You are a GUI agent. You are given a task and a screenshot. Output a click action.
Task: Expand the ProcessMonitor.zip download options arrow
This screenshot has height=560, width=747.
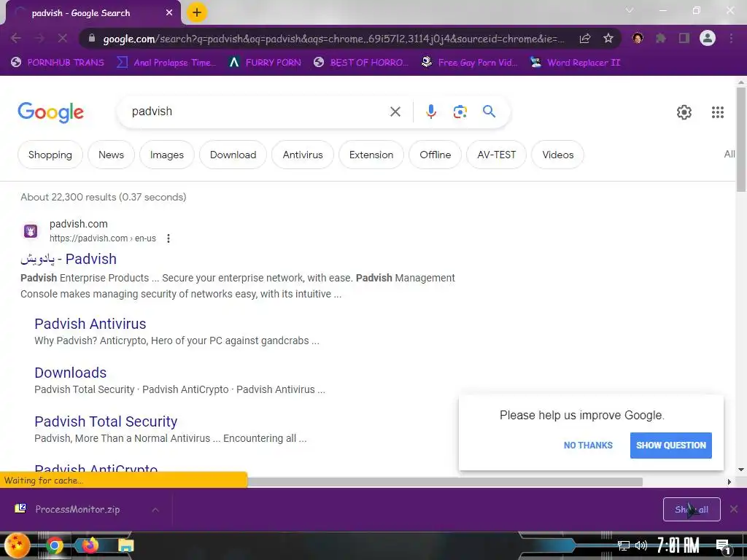(x=155, y=510)
